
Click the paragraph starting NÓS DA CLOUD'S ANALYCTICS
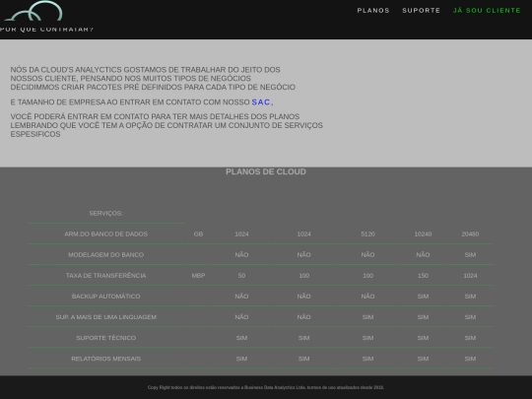(153, 79)
